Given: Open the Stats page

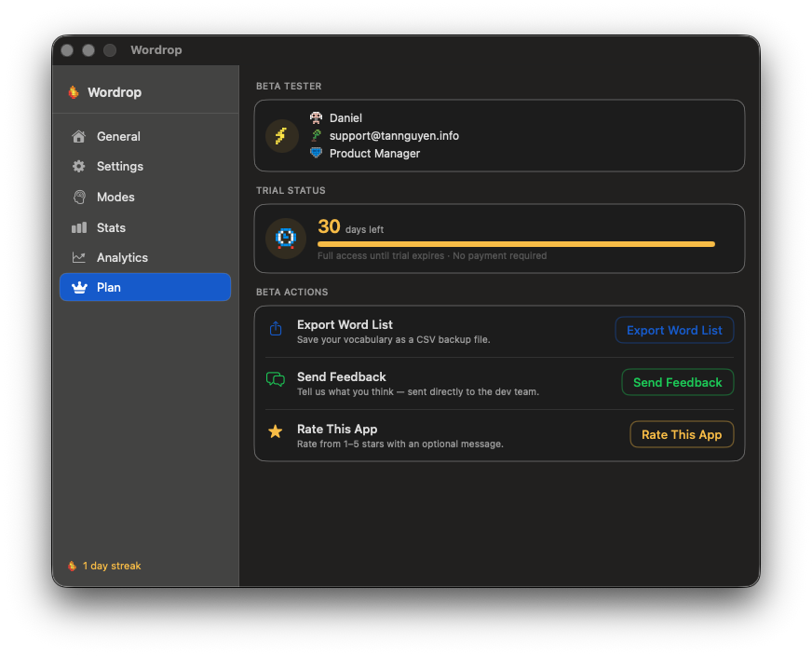Looking at the screenshot, I should click(x=145, y=227).
